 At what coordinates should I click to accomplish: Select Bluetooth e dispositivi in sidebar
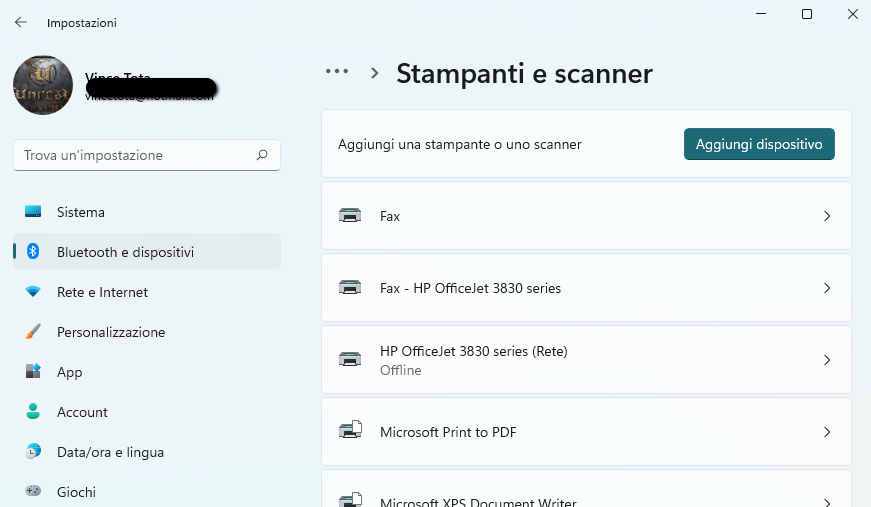tap(147, 252)
